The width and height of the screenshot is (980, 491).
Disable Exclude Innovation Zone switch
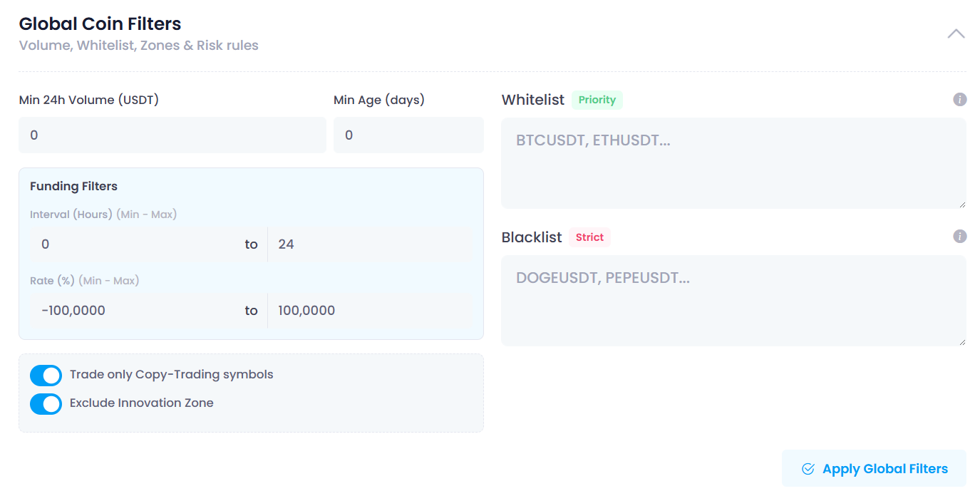[46, 404]
